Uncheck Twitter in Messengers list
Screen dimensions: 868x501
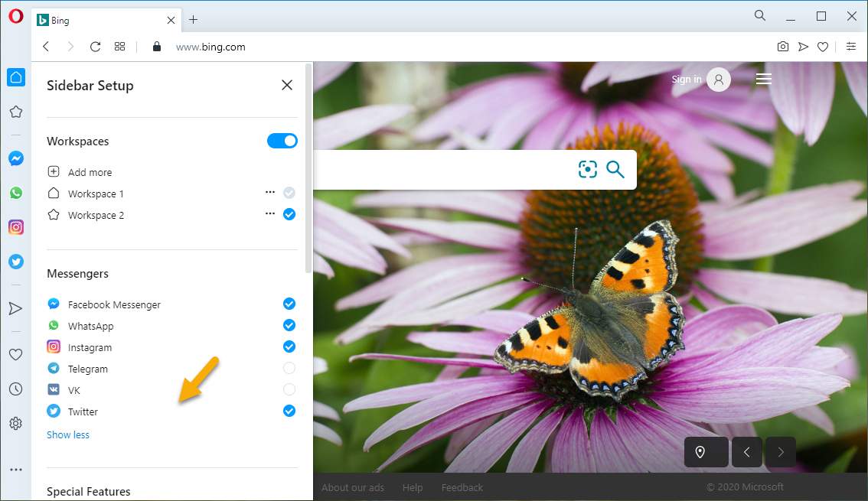pyautogui.click(x=289, y=411)
